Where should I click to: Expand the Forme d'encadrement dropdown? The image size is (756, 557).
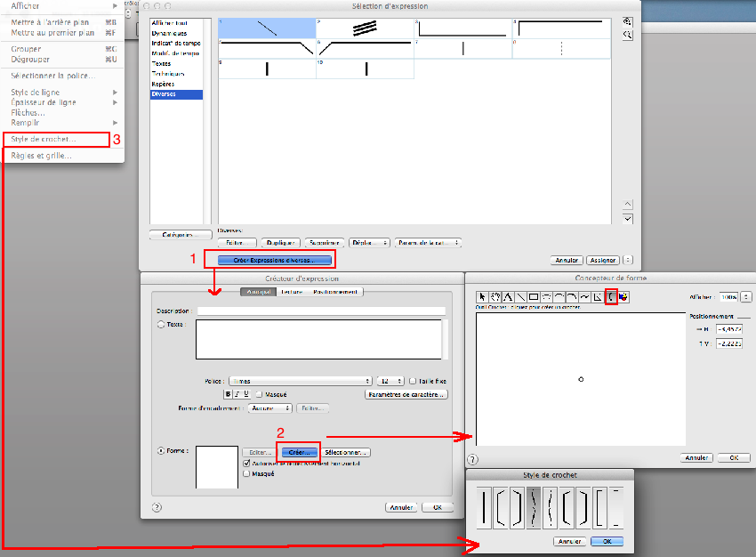click(269, 408)
